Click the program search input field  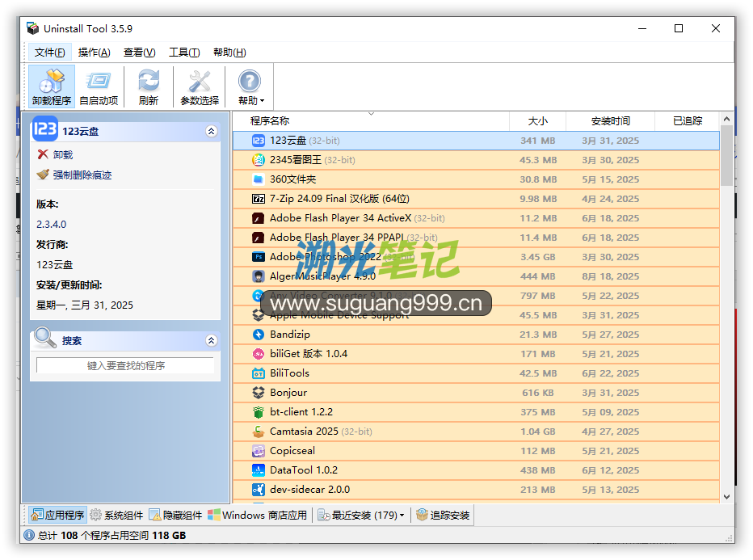[125, 366]
